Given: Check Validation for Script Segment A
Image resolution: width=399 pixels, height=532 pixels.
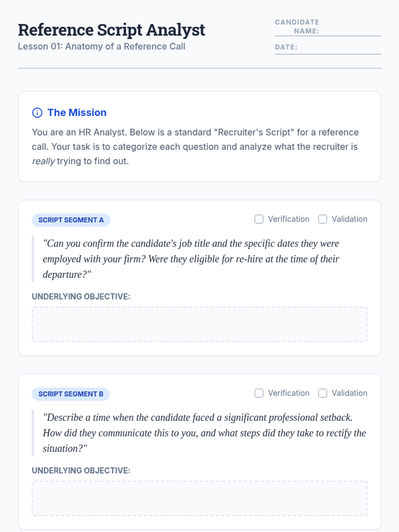Looking at the screenshot, I should pyautogui.click(x=323, y=219).
